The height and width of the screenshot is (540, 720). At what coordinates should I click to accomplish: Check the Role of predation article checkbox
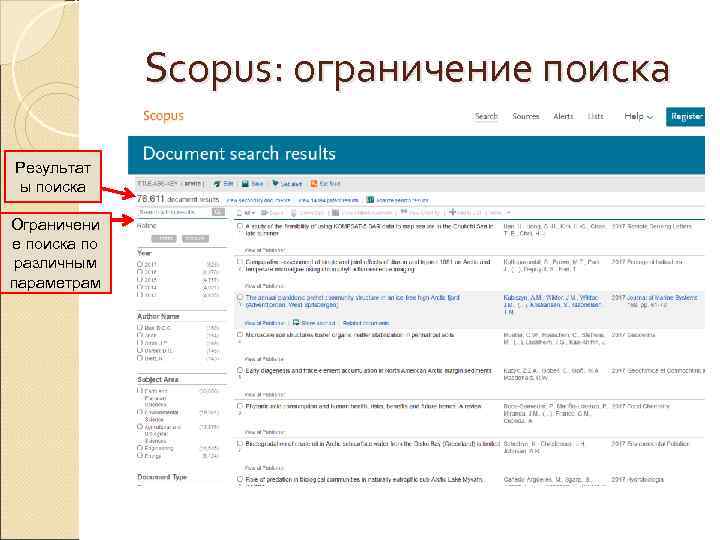240,479
